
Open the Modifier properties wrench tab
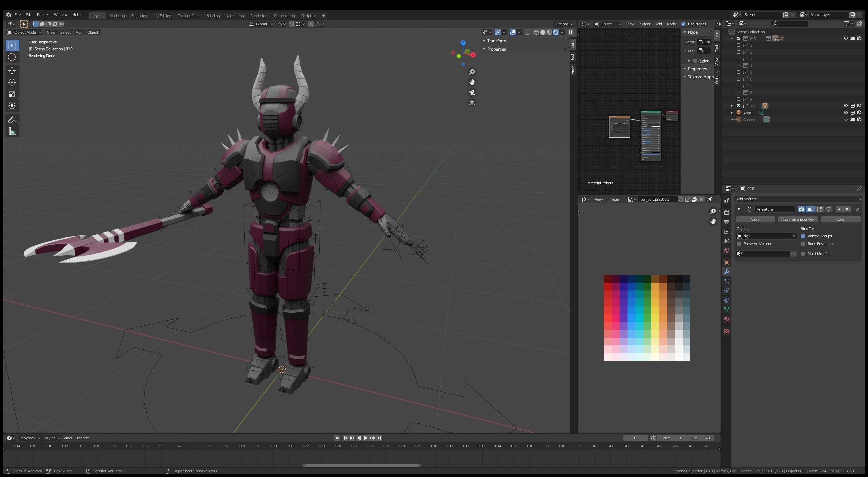(727, 272)
